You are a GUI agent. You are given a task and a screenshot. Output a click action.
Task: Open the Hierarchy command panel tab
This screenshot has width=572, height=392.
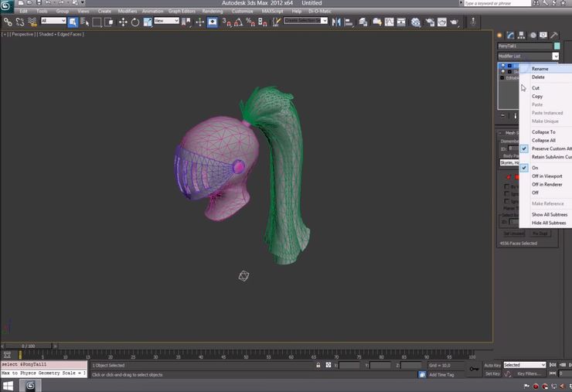coord(522,35)
